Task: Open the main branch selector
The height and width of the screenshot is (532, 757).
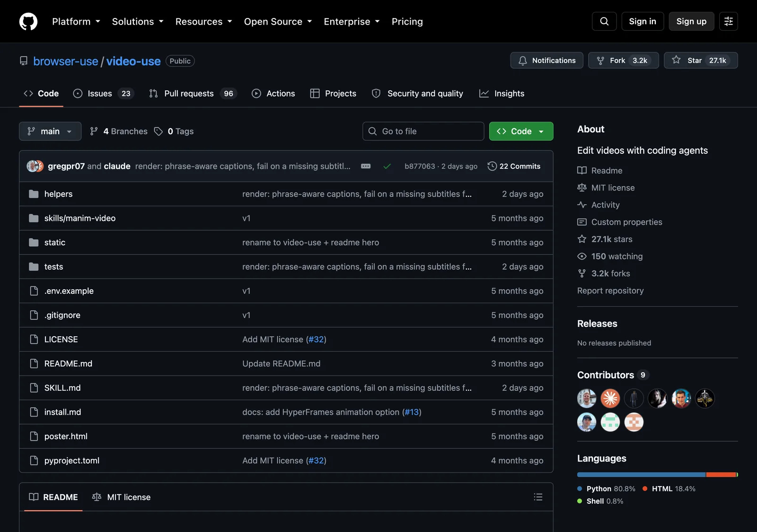Action: (x=50, y=131)
